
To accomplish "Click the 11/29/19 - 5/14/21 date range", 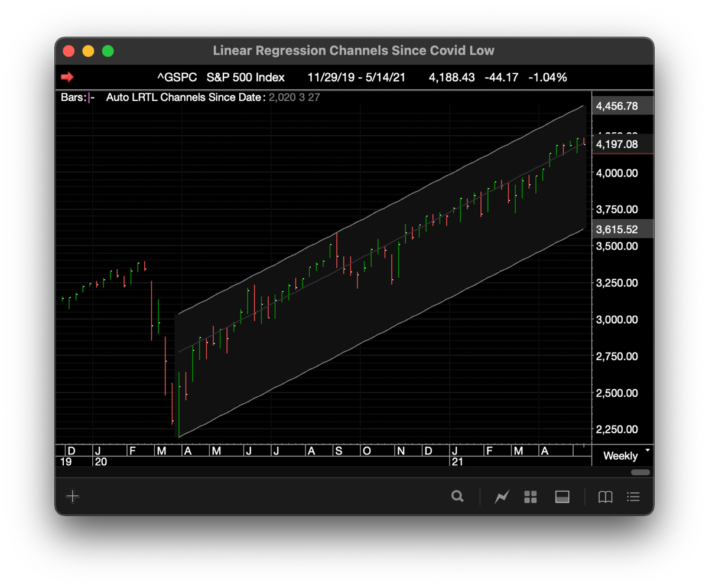I will pos(356,77).
